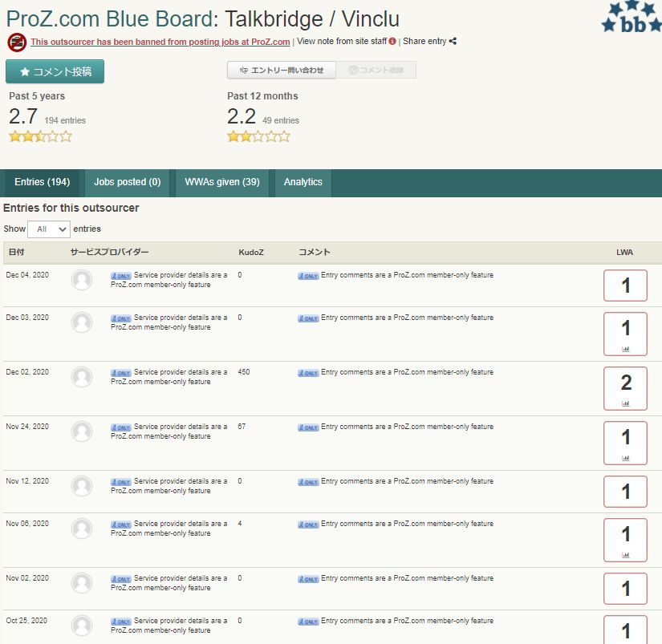The image size is (662, 644).
Task: Click the provider avatar for Nov 12, 2020
Action: 82,486
